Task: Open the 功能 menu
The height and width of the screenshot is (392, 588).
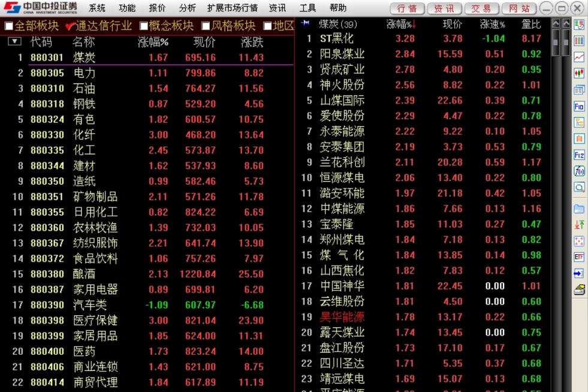Action: (x=126, y=8)
